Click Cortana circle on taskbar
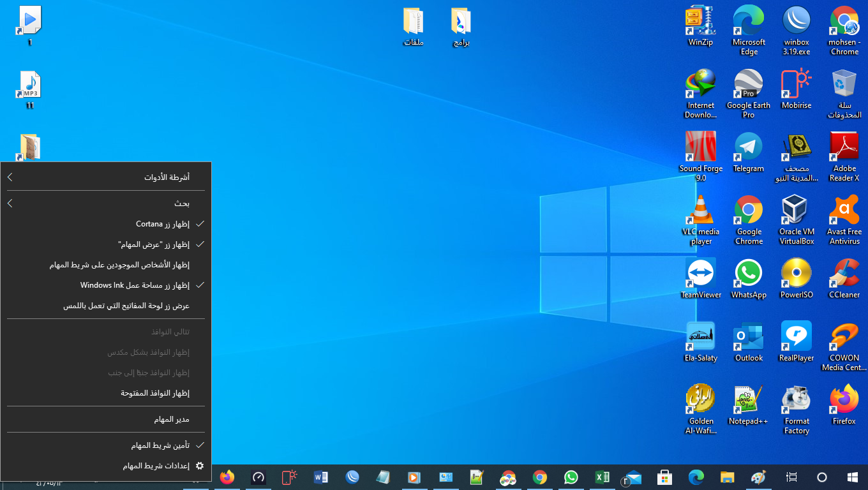 pyautogui.click(x=822, y=477)
